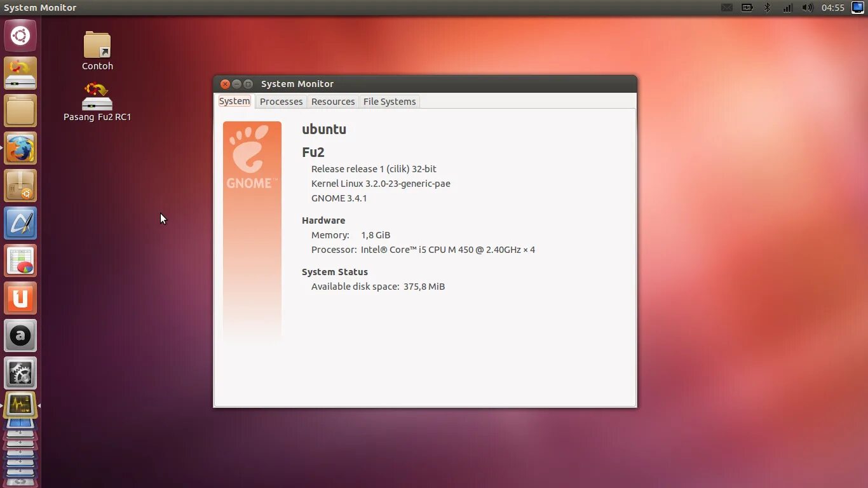Screen dimensions: 868x488
Task: Open the orange Ubuntu One icon
Action: click(20, 298)
